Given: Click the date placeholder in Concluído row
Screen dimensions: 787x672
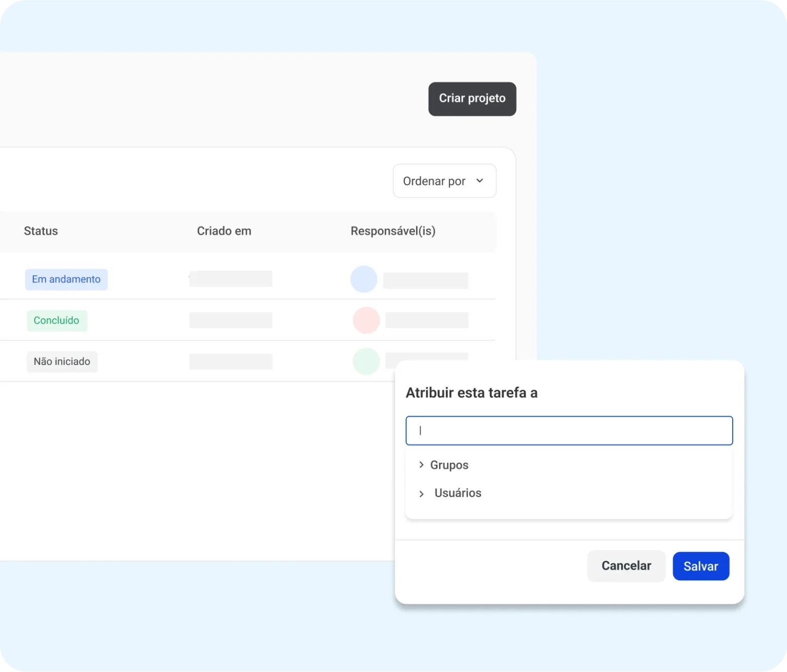Looking at the screenshot, I should 231,320.
